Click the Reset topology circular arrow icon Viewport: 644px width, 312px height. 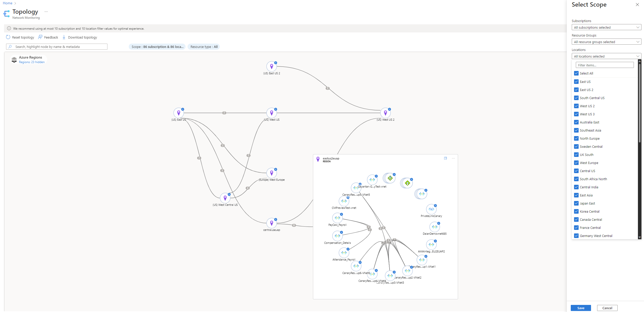pyautogui.click(x=8, y=37)
